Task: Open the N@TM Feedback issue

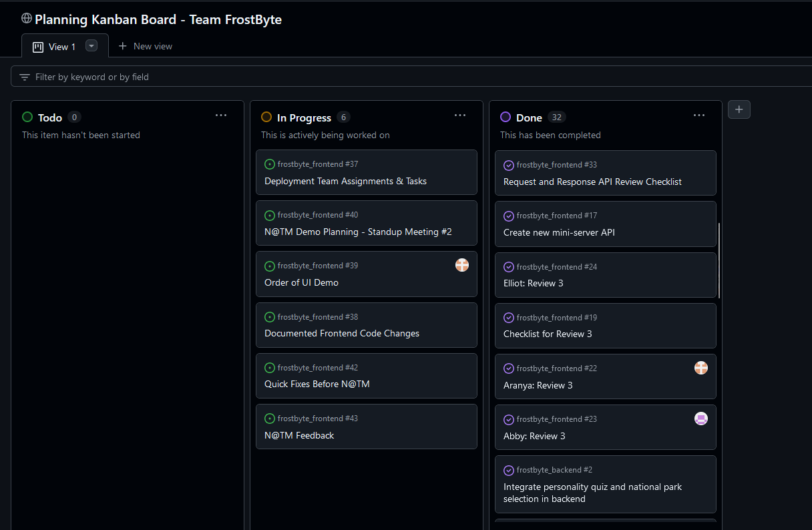Action: 299,435
